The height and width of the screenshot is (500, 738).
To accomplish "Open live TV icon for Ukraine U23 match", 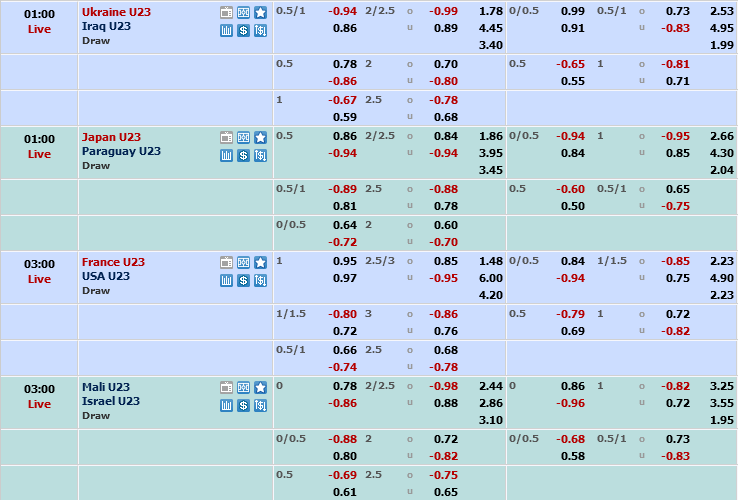I will [x=226, y=13].
